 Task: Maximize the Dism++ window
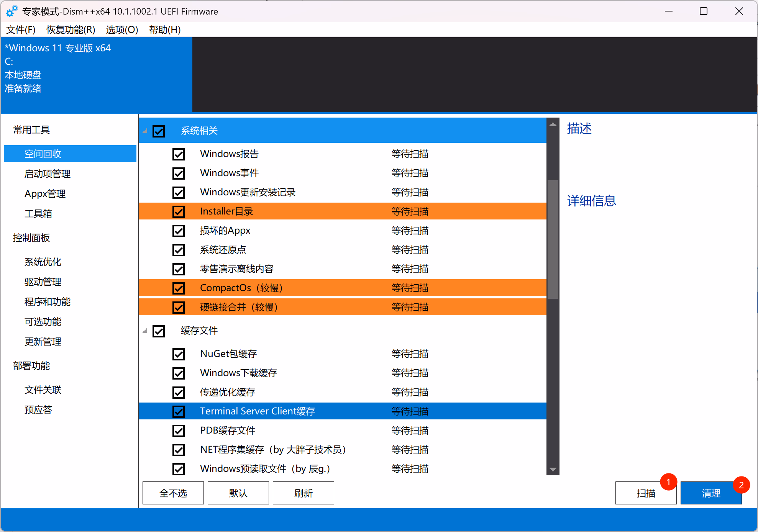click(704, 11)
